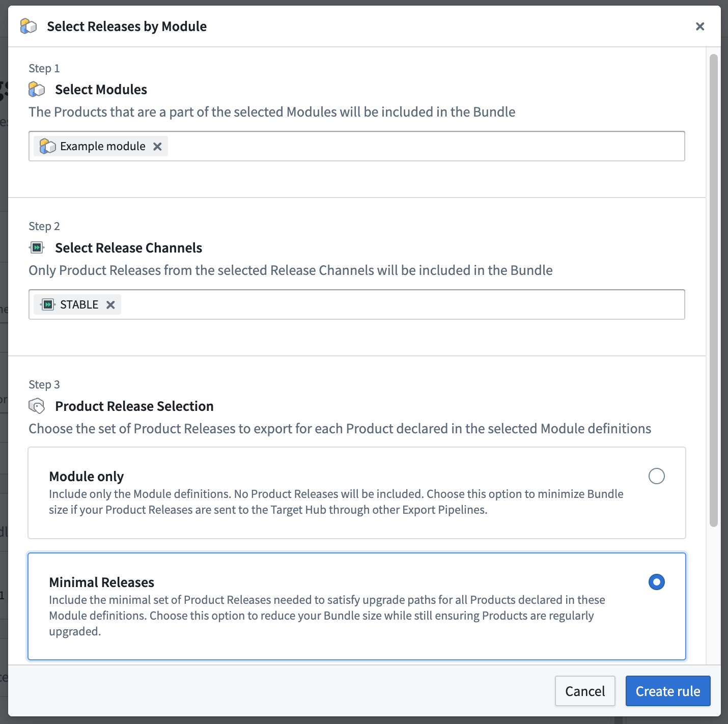Click the Step 3 label
The image size is (728, 724).
click(x=44, y=384)
